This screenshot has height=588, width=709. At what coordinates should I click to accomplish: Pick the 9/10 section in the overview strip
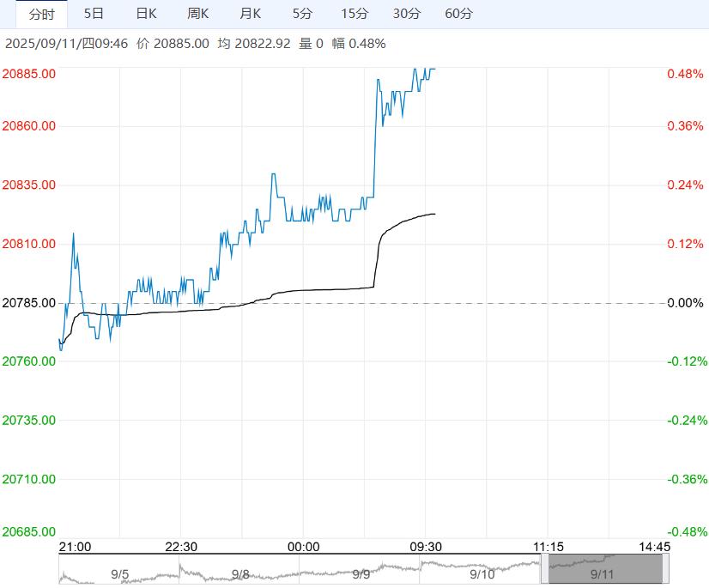482,573
